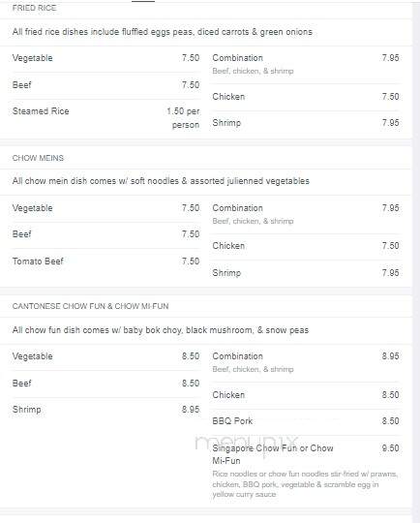The height and width of the screenshot is (523, 420).
Task: Click the Singapore Chow Fun 9.50 price
Action: point(390,448)
